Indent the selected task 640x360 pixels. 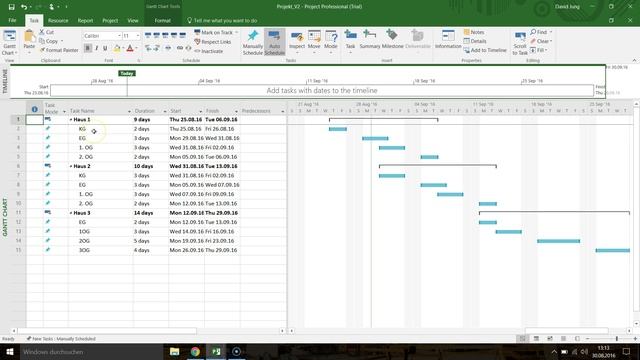157,48
